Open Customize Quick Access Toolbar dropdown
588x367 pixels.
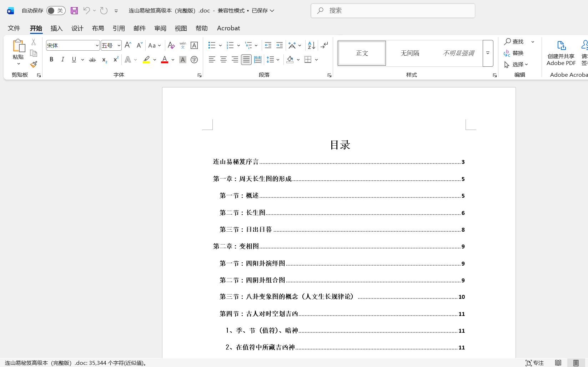pos(116,11)
